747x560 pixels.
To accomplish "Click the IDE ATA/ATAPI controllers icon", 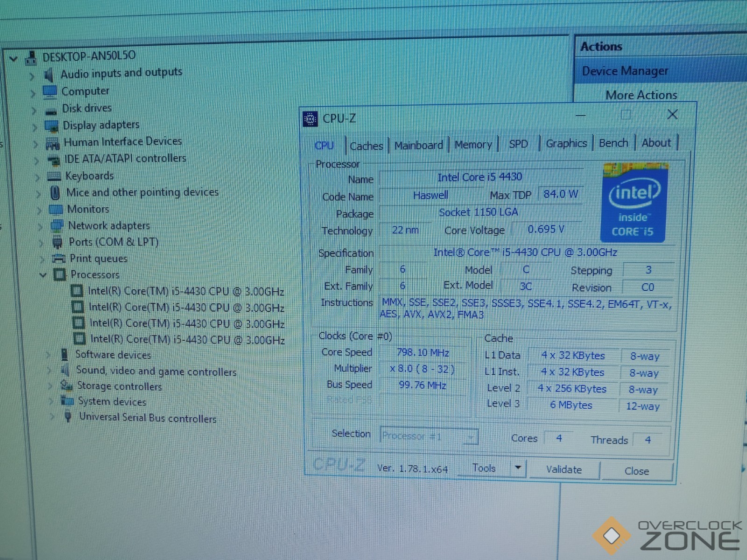I will pos(54,161).
